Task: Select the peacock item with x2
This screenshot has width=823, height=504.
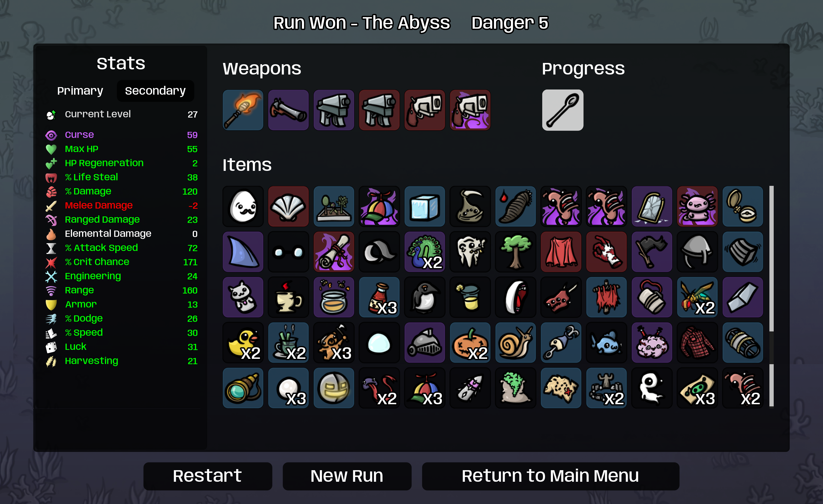Action: (425, 252)
